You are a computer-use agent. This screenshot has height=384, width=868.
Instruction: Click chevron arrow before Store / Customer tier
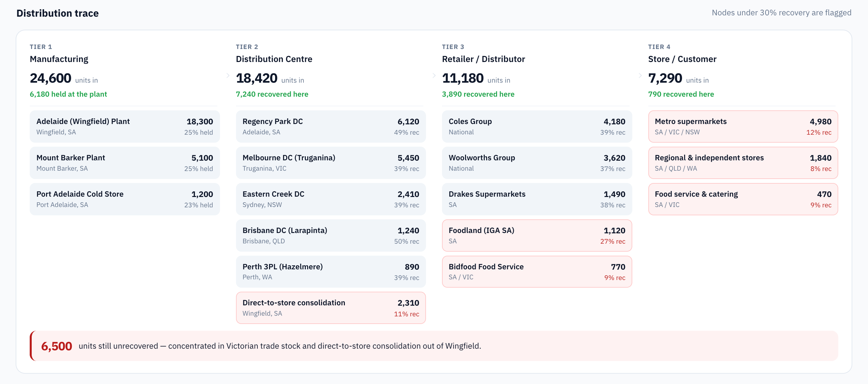(x=640, y=75)
